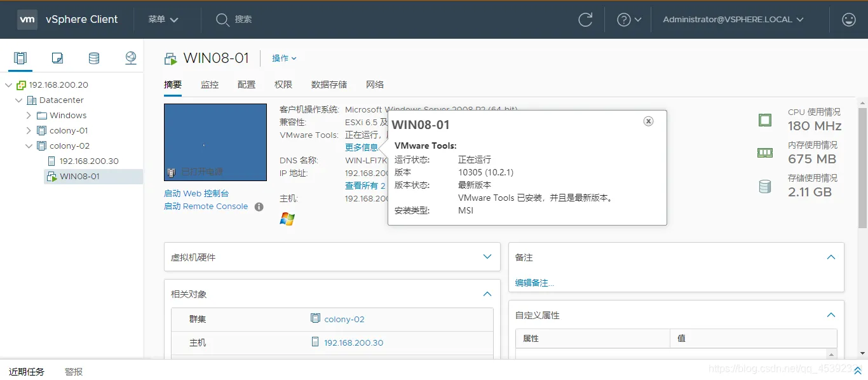Click the Windows logo guest OS icon
868x380 pixels.
pyautogui.click(x=287, y=219)
